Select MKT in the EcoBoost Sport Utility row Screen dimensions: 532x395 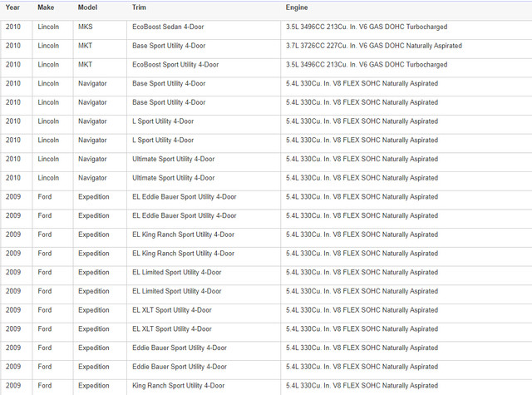tap(85, 65)
